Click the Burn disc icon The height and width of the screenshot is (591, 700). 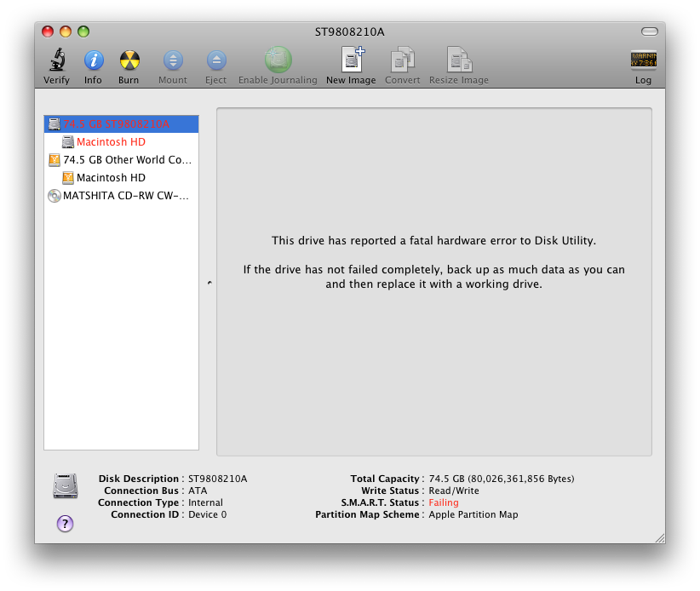pos(129,60)
